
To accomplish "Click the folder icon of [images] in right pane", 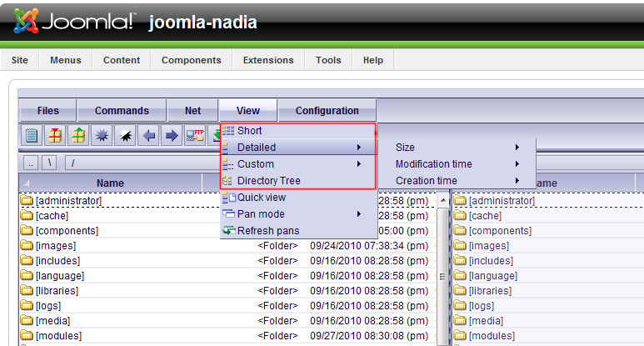I will pyautogui.click(x=460, y=245).
